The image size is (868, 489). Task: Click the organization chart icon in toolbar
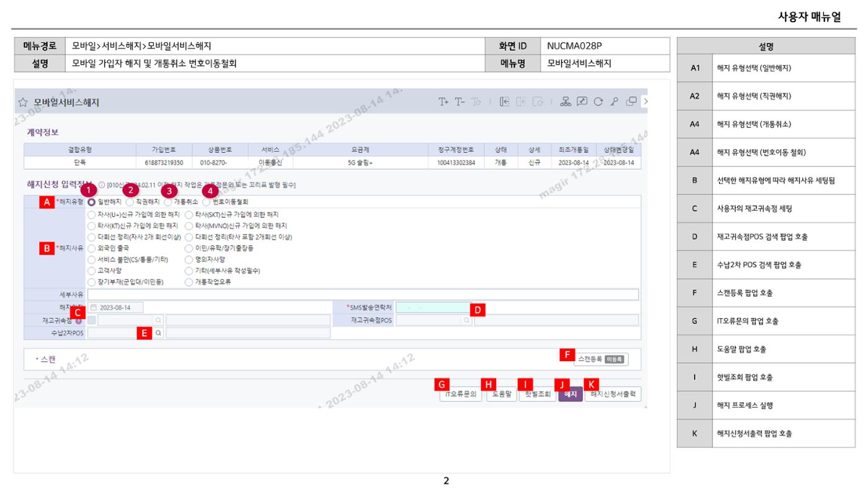click(x=565, y=102)
